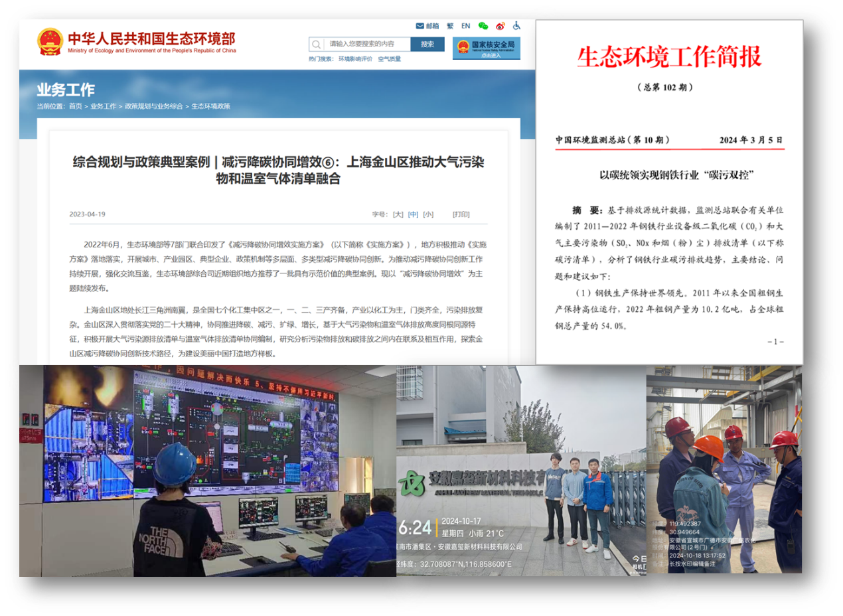Click the magnifier icon in the search bar
The image size is (843, 616).
coord(316,44)
